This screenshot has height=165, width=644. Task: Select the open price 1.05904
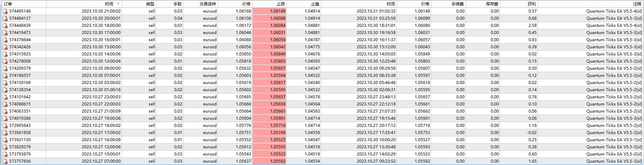tap(243, 118)
